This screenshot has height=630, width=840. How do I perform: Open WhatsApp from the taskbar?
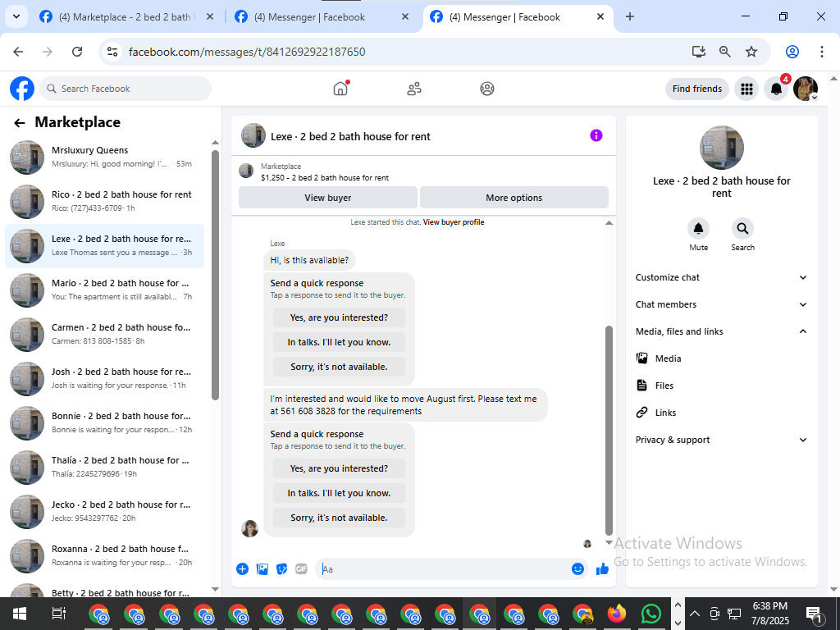651,614
